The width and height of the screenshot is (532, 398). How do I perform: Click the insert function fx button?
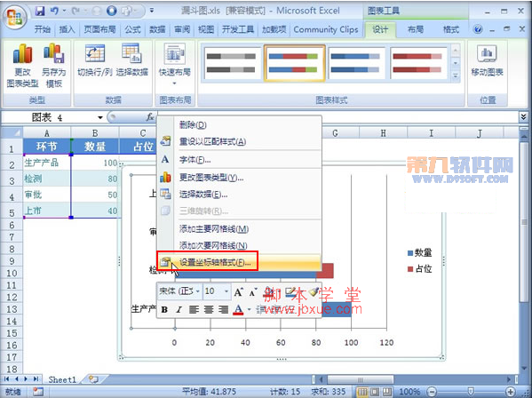pyautogui.click(x=150, y=117)
